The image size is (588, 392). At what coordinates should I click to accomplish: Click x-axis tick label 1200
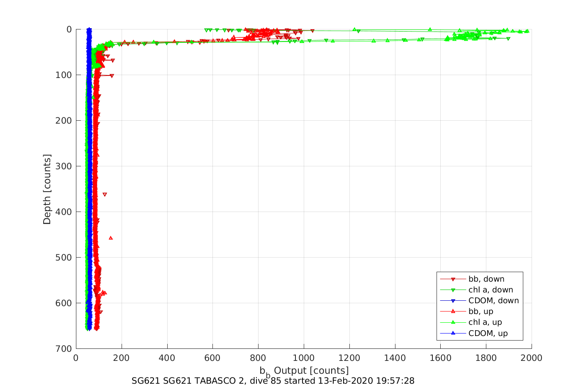[349, 358]
